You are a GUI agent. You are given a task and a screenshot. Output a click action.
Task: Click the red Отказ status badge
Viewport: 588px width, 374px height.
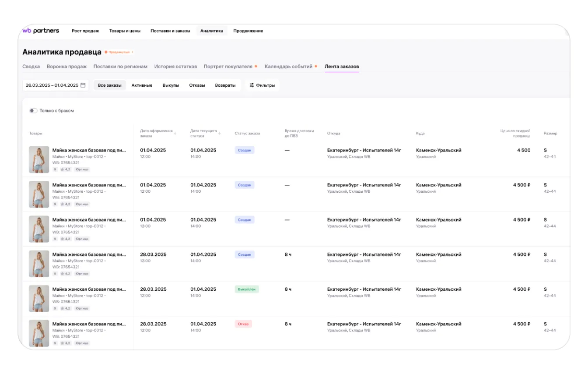[x=243, y=324]
